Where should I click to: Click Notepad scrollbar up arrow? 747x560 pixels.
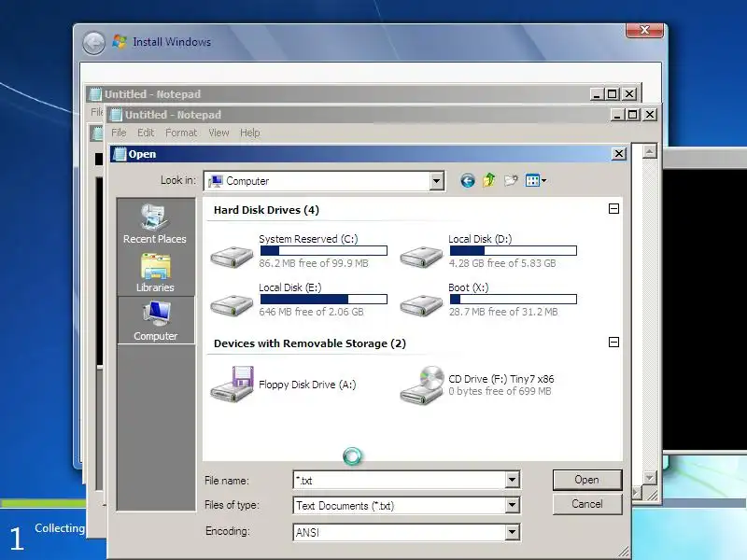tap(649, 151)
